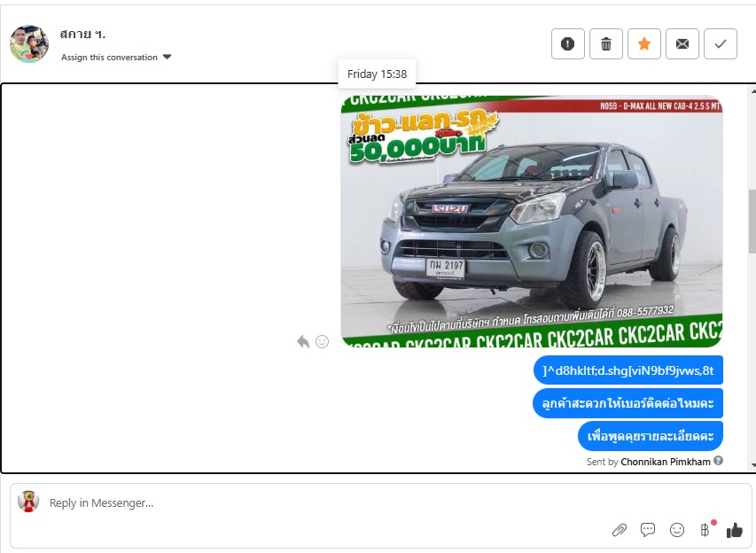The image size is (756, 553).
Task: Open the contact's profile picture
Action: (29, 44)
